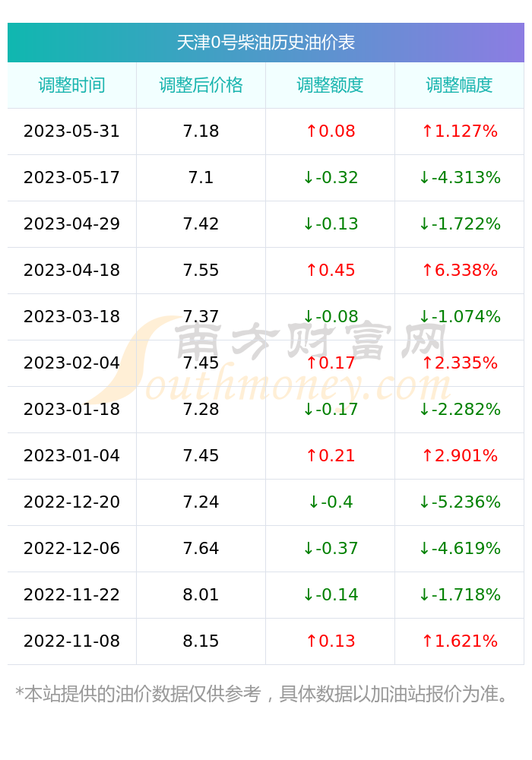Click the green down arrow value ↓-0.32
The width and height of the screenshot is (532, 760).
pyautogui.click(x=331, y=177)
